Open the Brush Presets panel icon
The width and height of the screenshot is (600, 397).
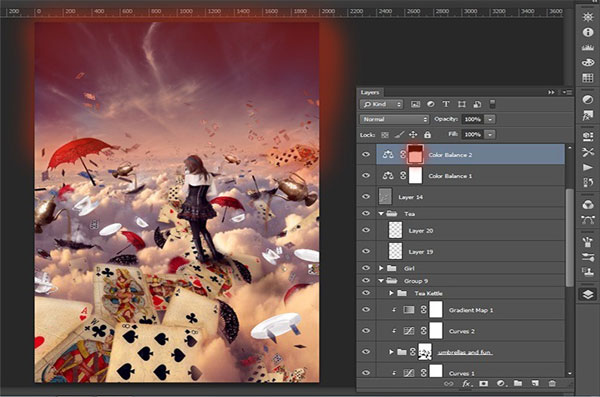point(588,257)
